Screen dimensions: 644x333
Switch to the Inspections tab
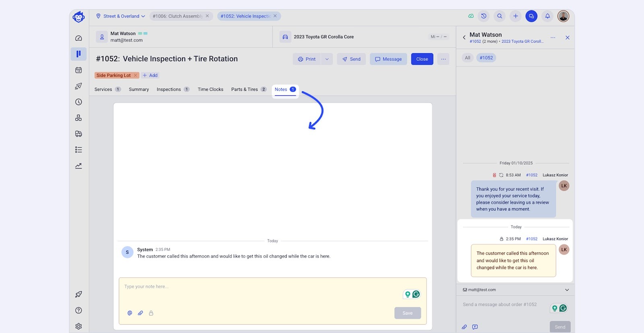click(x=173, y=89)
